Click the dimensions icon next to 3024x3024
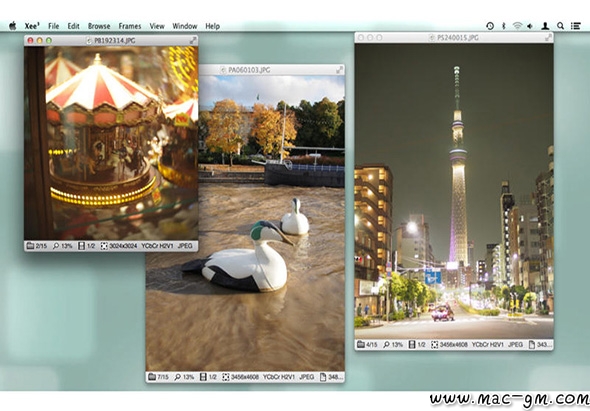The width and height of the screenshot is (590, 411). (x=104, y=246)
